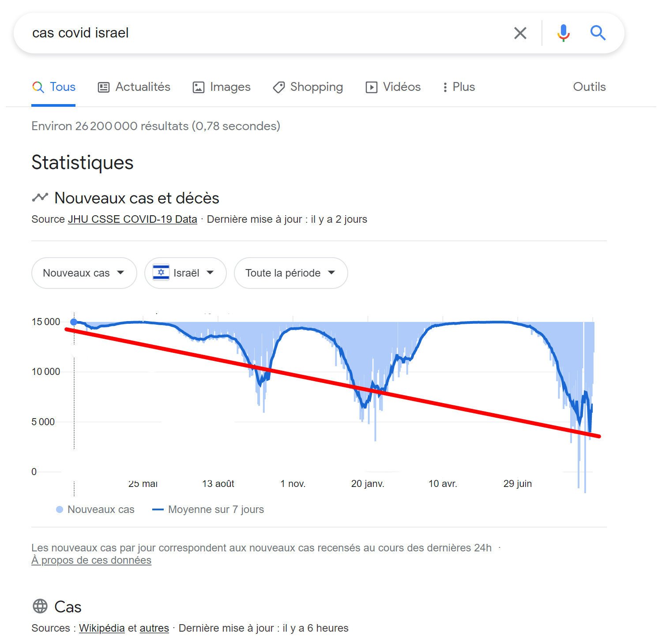Open the Shopping tab
The width and height of the screenshot is (662, 644).
(x=308, y=87)
